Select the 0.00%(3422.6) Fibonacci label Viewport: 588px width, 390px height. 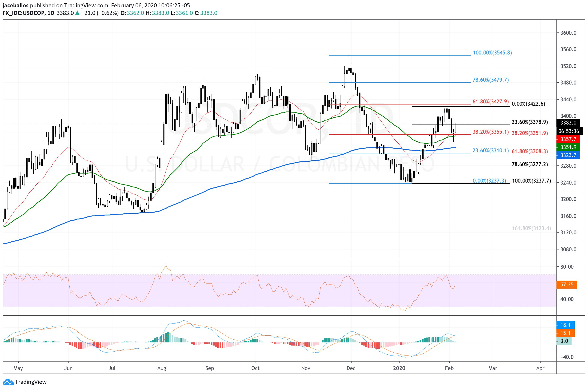(529, 104)
